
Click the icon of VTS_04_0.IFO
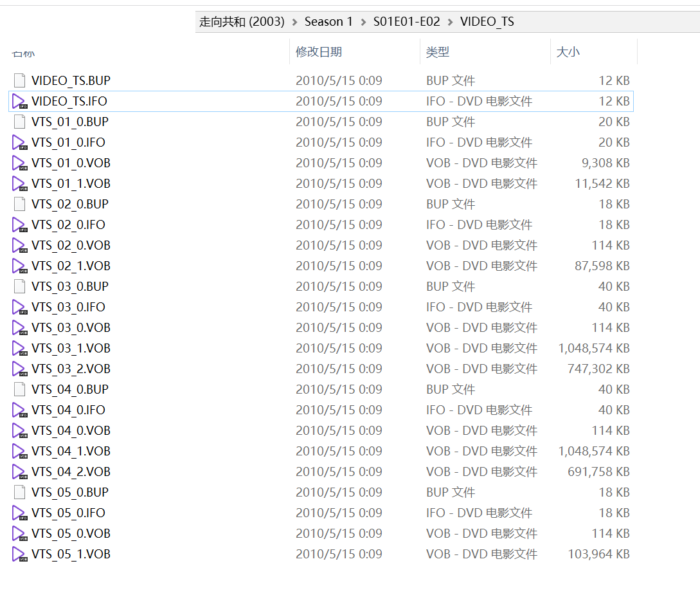(x=20, y=410)
